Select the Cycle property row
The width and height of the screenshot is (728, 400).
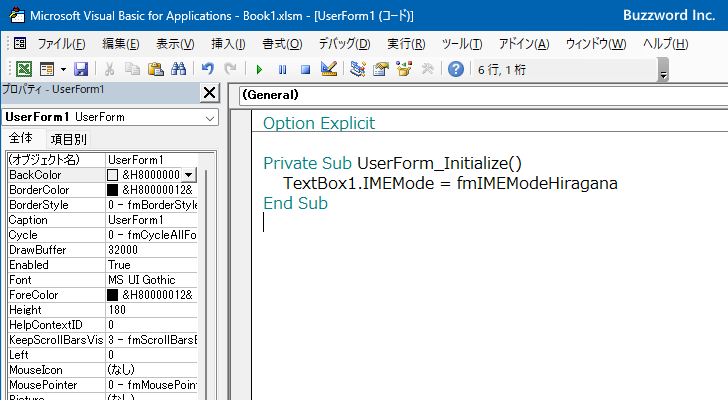[102, 235]
